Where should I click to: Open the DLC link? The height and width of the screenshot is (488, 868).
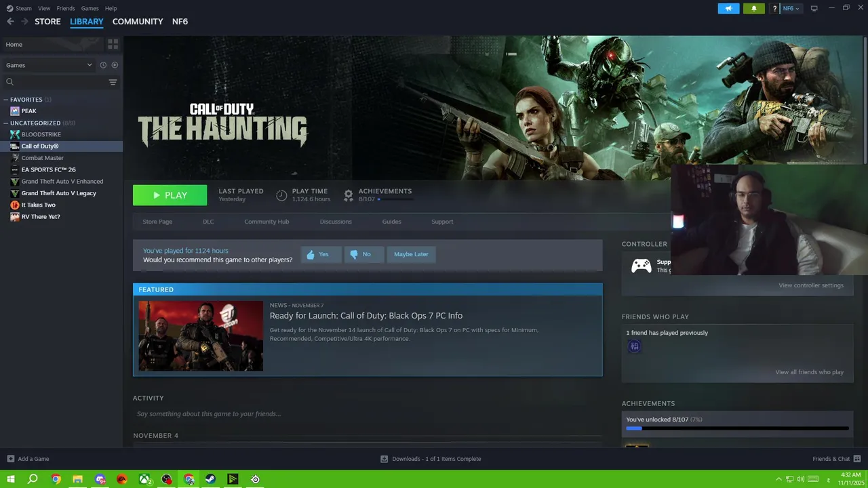[x=208, y=222]
